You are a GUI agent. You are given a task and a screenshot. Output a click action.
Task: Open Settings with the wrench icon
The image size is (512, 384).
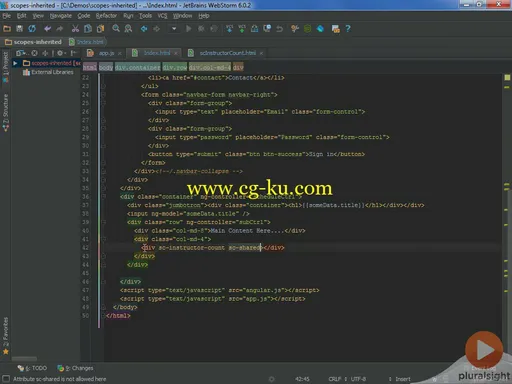tap(295, 29)
